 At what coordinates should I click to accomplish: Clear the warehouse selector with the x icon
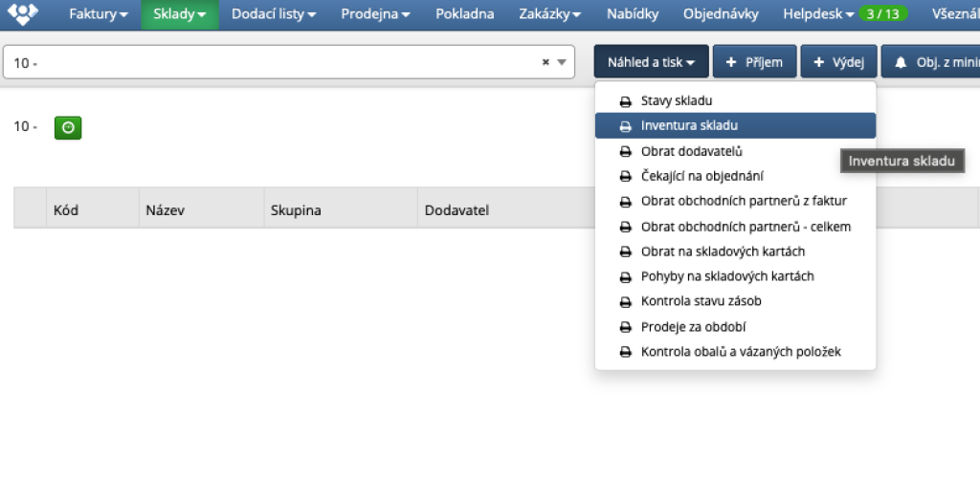point(546,62)
